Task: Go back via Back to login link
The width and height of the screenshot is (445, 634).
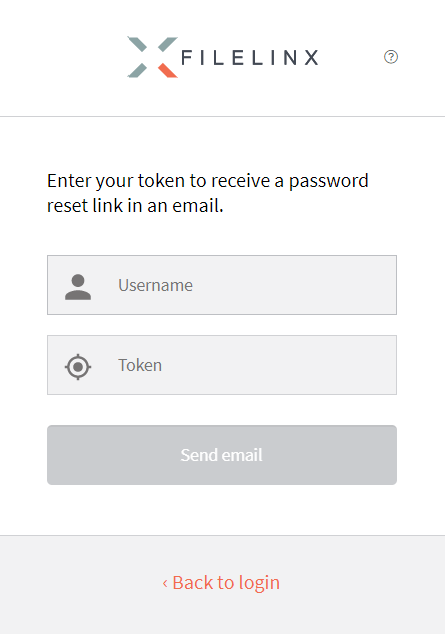Action: click(221, 583)
